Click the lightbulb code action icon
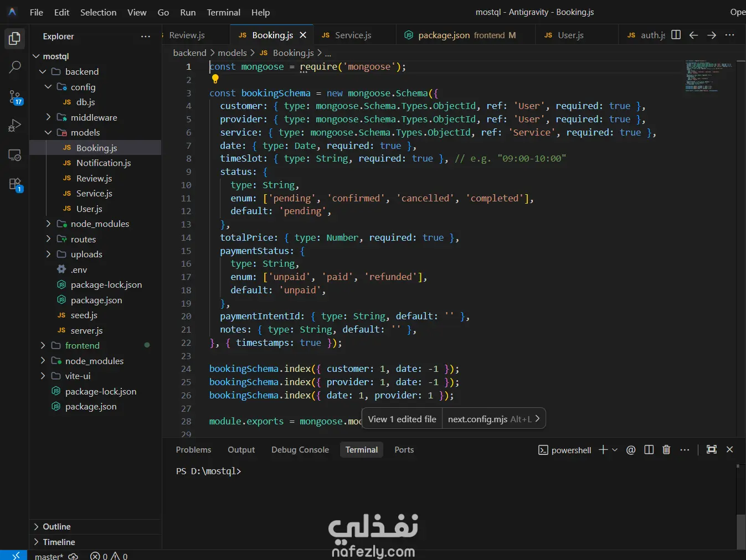The height and width of the screenshot is (560, 746). 215,79
